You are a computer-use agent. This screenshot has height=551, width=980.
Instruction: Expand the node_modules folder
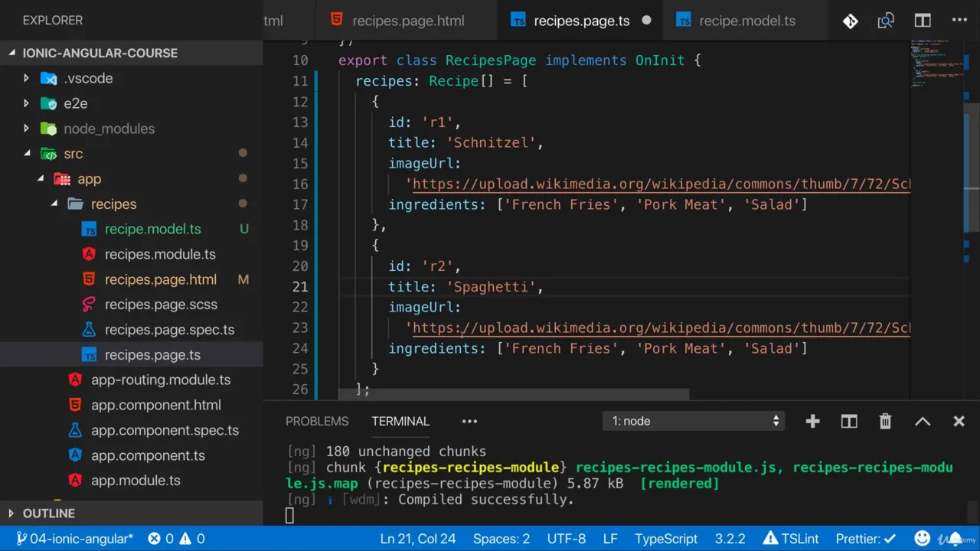coord(27,129)
